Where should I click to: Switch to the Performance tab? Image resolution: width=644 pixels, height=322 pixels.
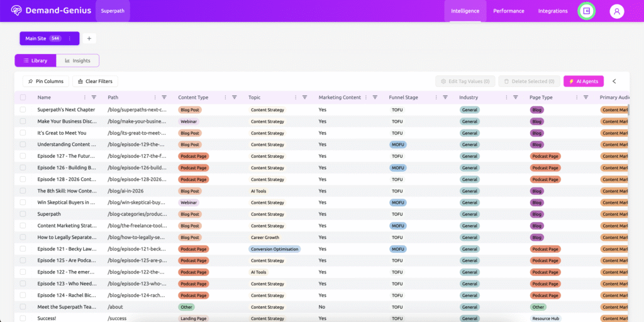[509, 11]
